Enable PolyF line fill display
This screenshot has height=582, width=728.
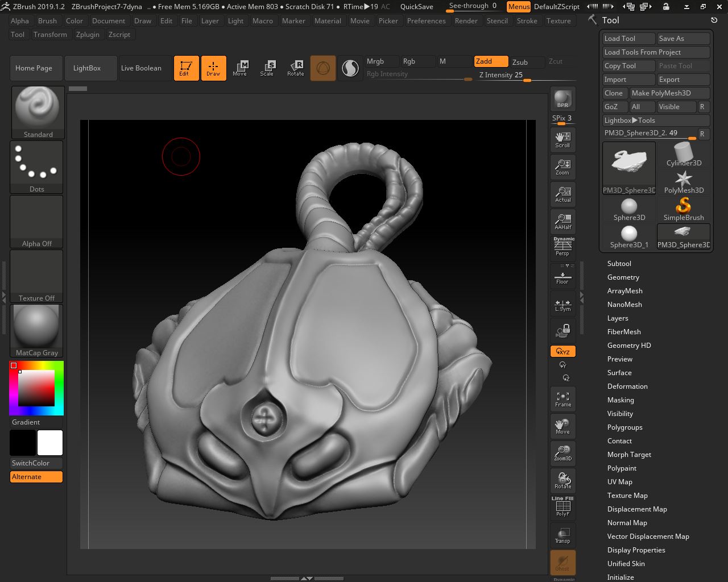point(562,507)
